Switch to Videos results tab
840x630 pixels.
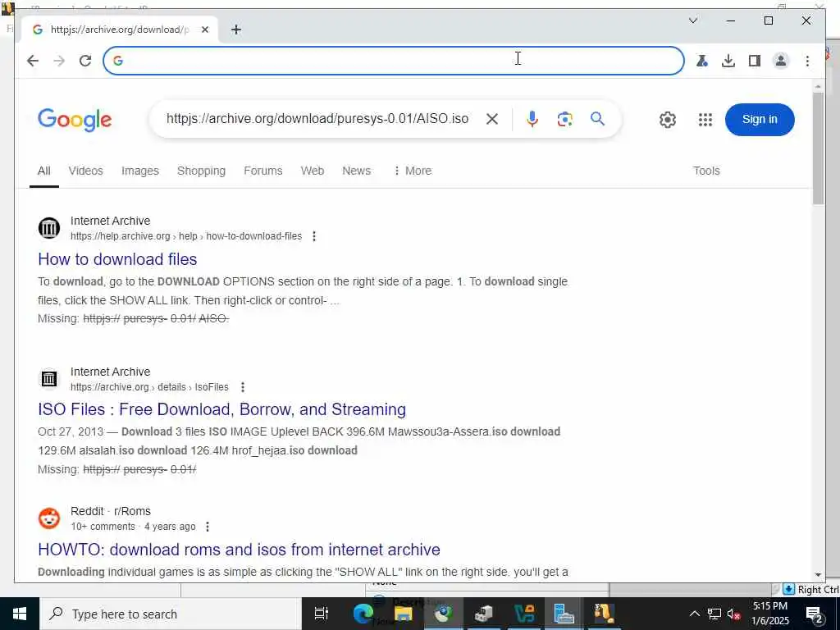85,171
